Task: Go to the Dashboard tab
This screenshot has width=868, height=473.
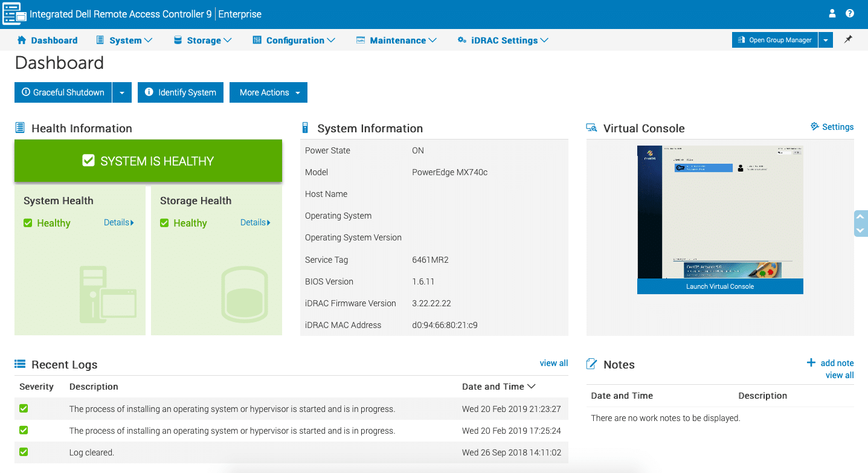Action: (x=47, y=40)
